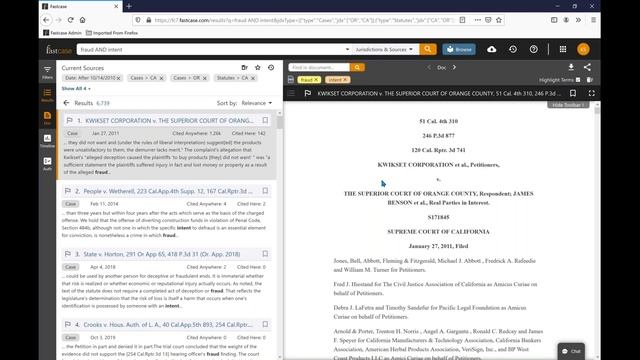Viewport: 640px width, 360px height.
Task: Remove the fraud highlight term tag
Action: 316,80
